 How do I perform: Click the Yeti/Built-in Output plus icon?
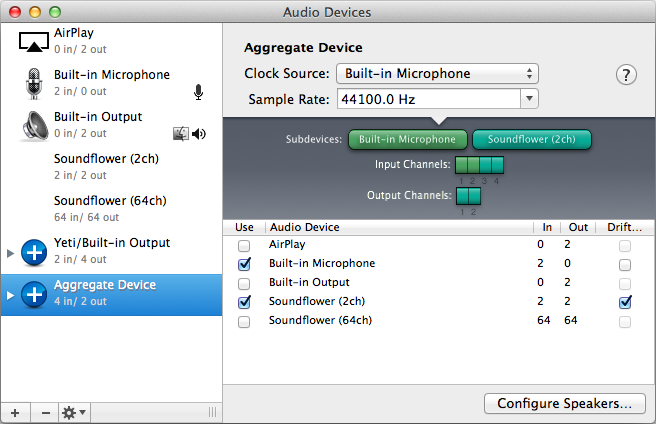point(34,251)
